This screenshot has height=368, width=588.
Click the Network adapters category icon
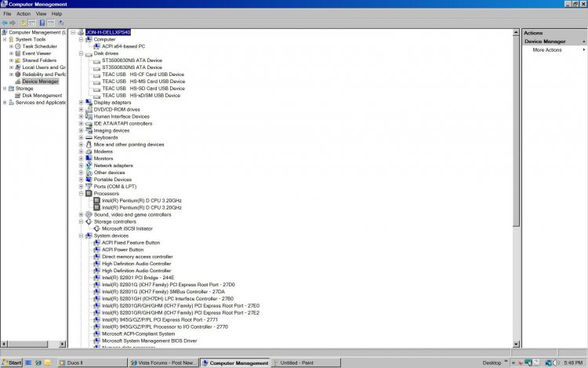click(x=89, y=166)
